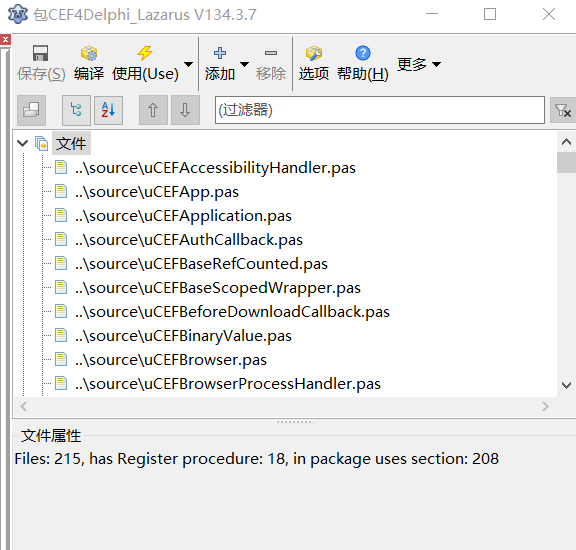Click the Save (保存) toolbar button
The width and height of the screenshot is (576, 550).
(x=41, y=63)
